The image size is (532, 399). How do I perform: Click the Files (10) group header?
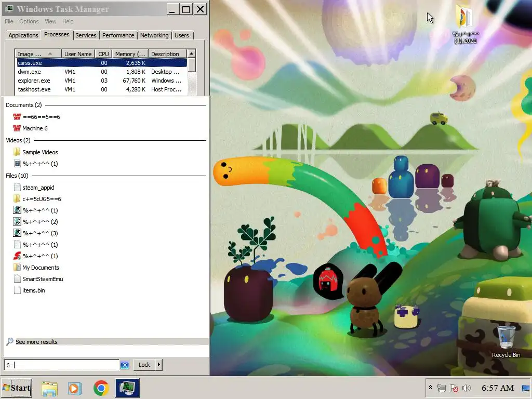coord(17,176)
